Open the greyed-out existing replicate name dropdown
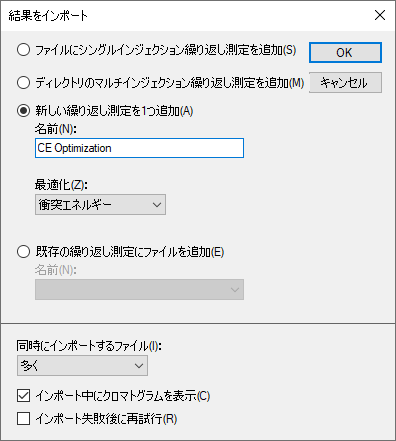Viewport: 396px width, 441px height. [x=139, y=289]
